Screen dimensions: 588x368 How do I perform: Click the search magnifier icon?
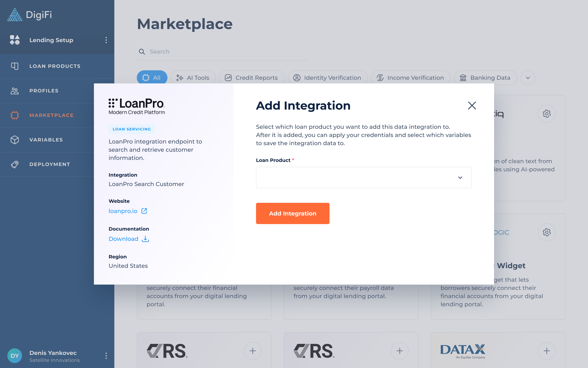point(142,52)
